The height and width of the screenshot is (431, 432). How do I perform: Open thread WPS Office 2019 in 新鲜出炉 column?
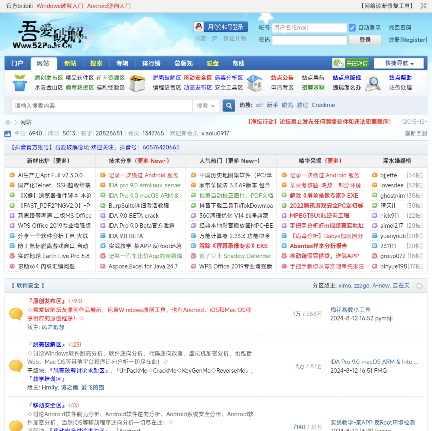[x=54, y=226]
